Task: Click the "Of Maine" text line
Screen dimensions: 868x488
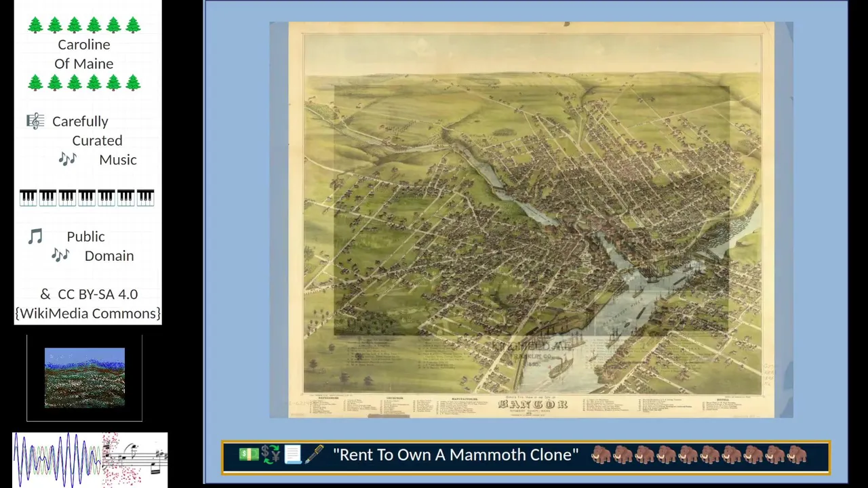Action: (84, 64)
